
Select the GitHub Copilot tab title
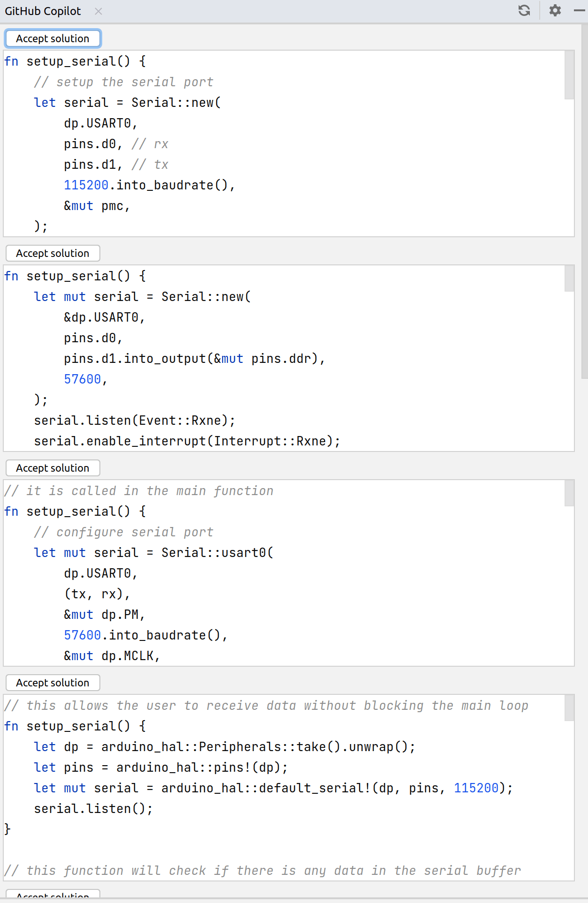[x=43, y=11]
